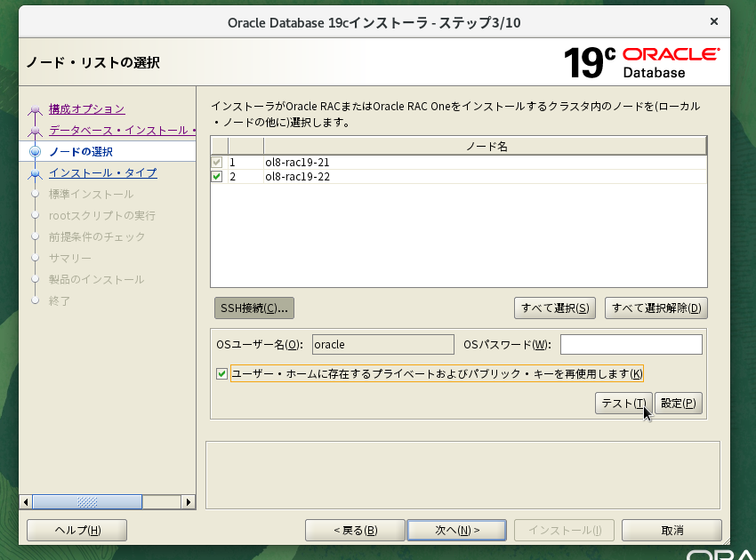
Task: Click the 設定(P) button
Action: click(x=679, y=404)
